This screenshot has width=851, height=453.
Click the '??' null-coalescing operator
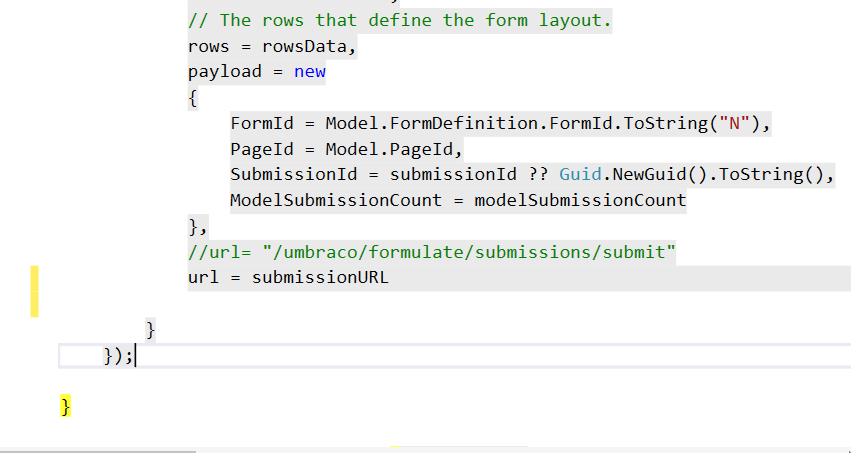pos(538,175)
